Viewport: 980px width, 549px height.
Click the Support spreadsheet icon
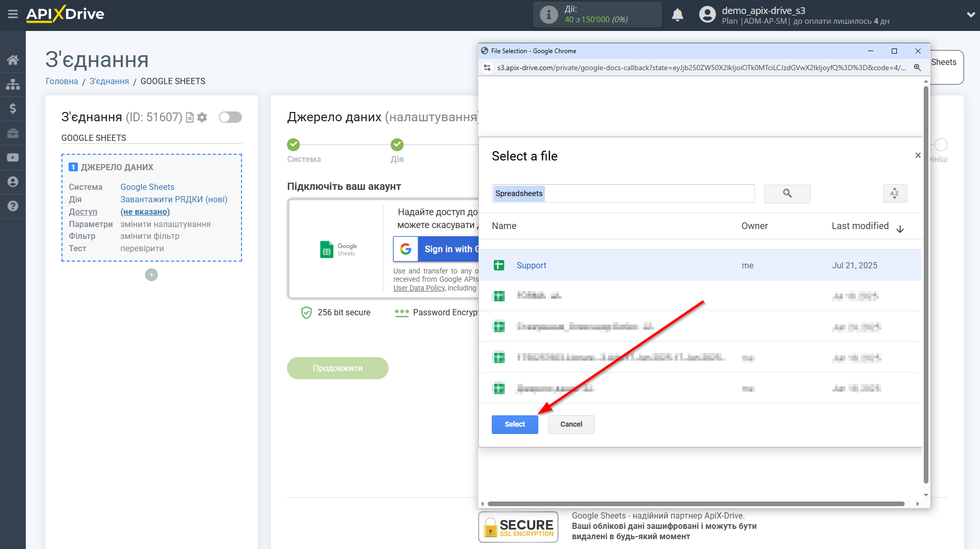point(499,265)
